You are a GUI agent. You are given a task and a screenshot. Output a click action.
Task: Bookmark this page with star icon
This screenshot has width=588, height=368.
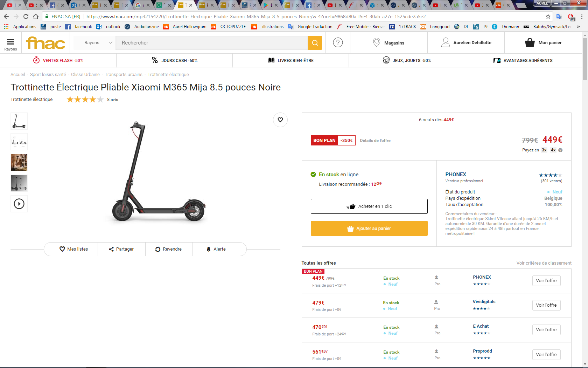548,16
